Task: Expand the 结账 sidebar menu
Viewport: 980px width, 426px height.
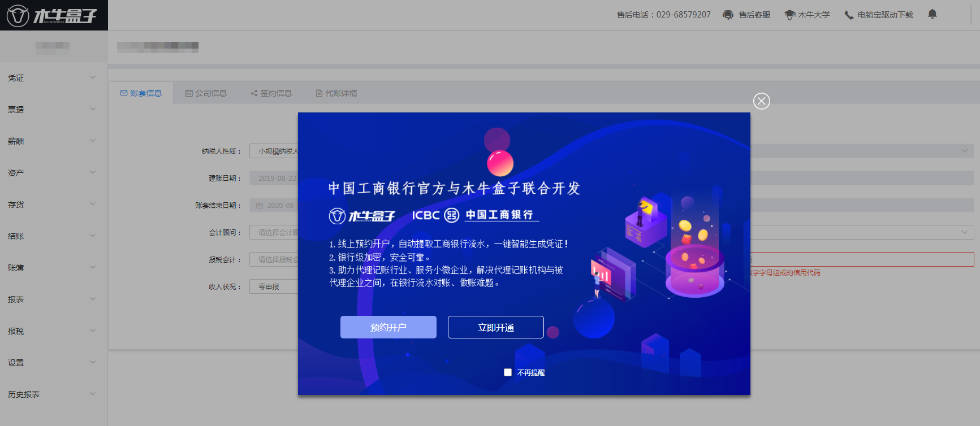Action: (x=54, y=236)
